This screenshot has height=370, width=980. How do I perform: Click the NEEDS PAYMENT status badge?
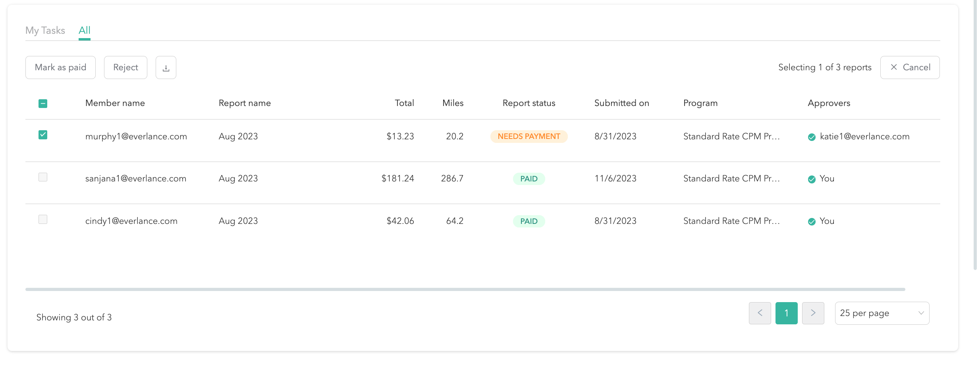[x=529, y=137]
